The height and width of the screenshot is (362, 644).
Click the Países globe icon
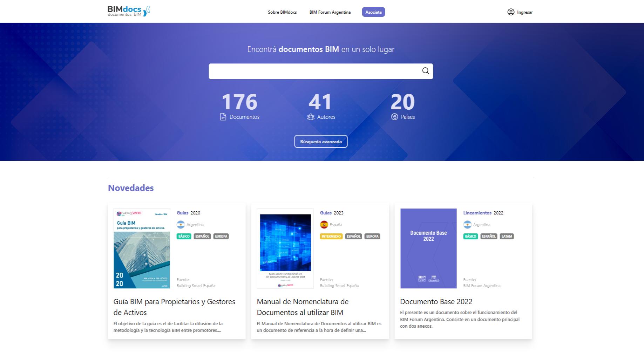point(394,117)
